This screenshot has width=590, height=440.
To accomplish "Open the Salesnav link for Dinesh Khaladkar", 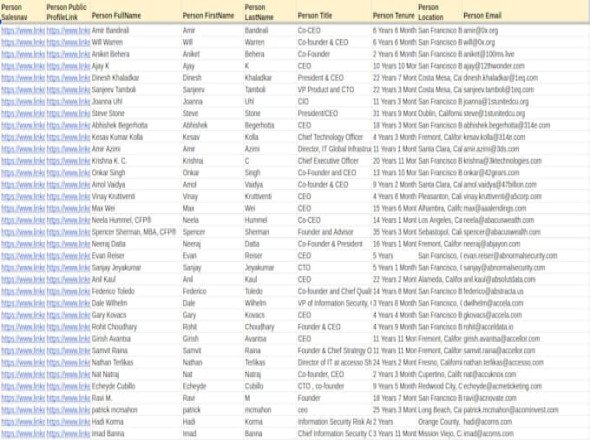I will click(23, 78).
